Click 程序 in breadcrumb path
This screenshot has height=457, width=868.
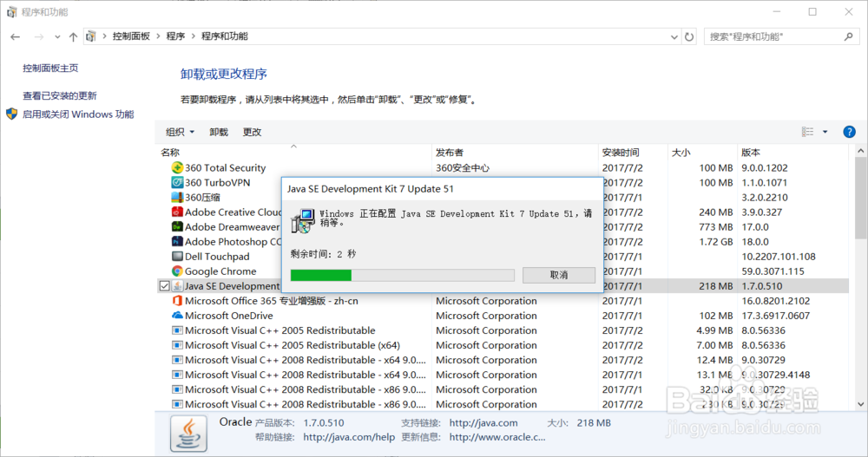pos(175,36)
